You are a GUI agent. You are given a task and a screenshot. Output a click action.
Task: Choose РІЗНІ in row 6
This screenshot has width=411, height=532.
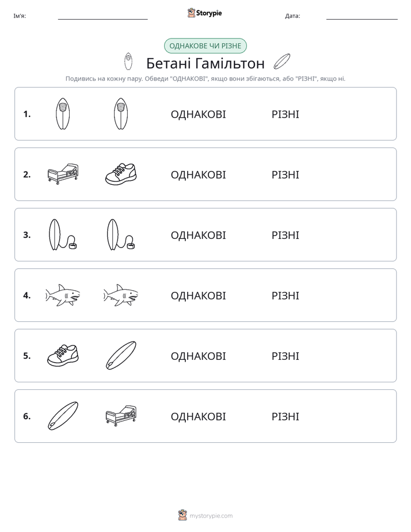(285, 416)
